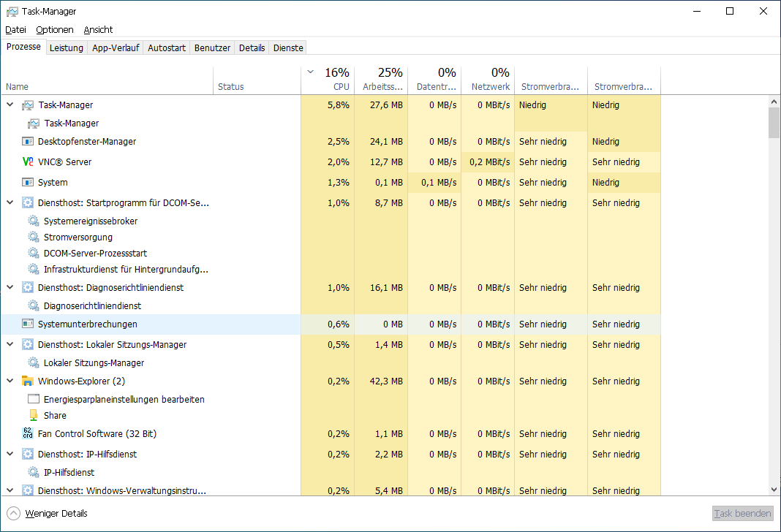Image resolution: width=781 pixels, height=532 pixels.
Task: Switch to the Benutzer tab
Action: [x=212, y=47]
